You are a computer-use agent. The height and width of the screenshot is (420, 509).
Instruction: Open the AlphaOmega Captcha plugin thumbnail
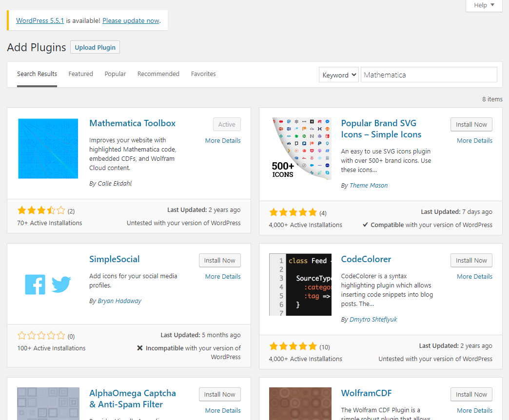(x=48, y=403)
